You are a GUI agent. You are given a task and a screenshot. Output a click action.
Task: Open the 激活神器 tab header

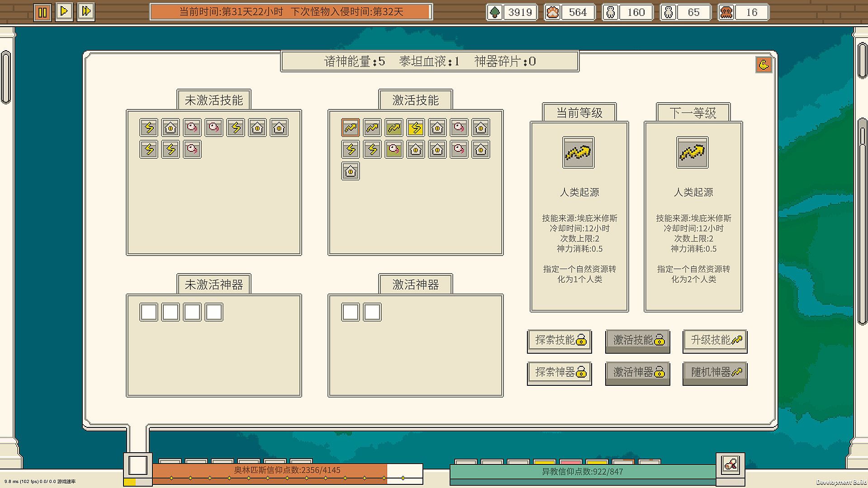(x=416, y=284)
